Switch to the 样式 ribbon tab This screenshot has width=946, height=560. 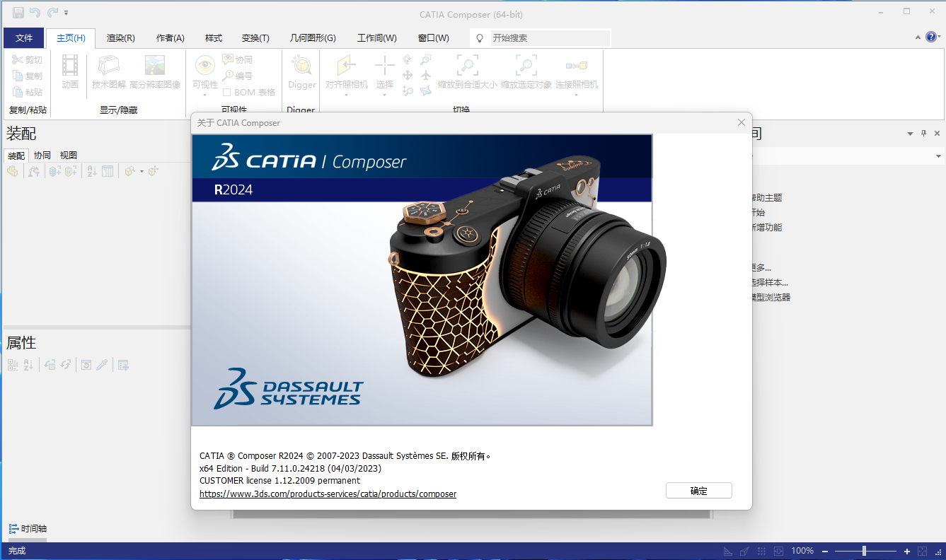[x=214, y=38]
